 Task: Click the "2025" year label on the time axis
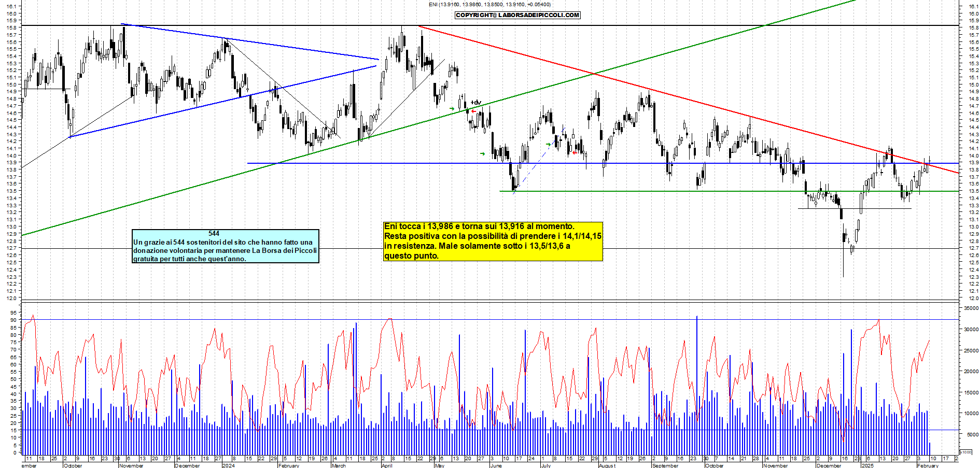coord(867,465)
